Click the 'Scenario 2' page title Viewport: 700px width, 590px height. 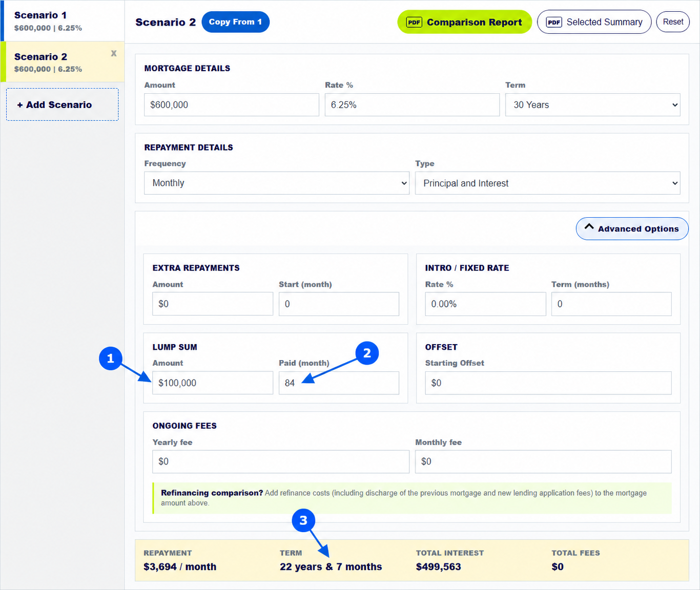(x=166, y=22)
